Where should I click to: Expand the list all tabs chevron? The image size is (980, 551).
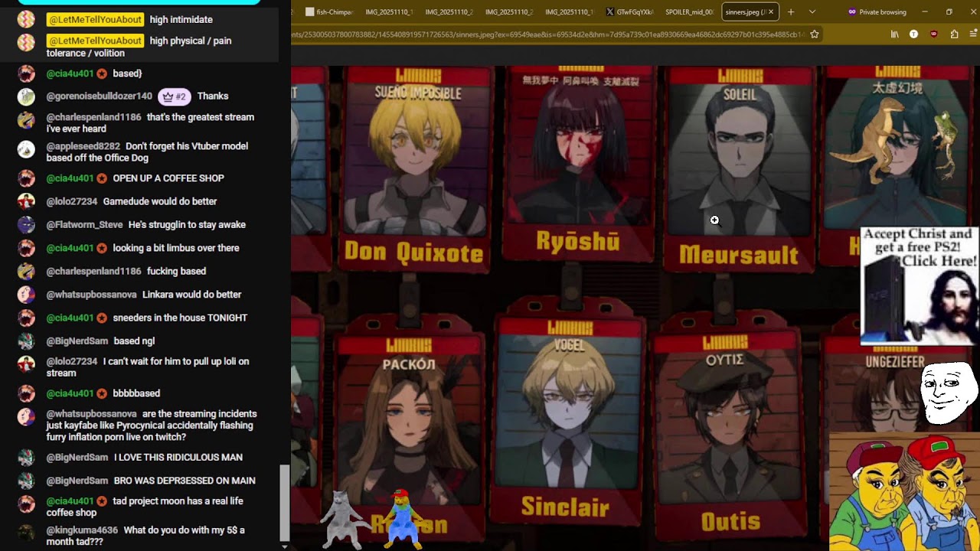tap(812, 11)
